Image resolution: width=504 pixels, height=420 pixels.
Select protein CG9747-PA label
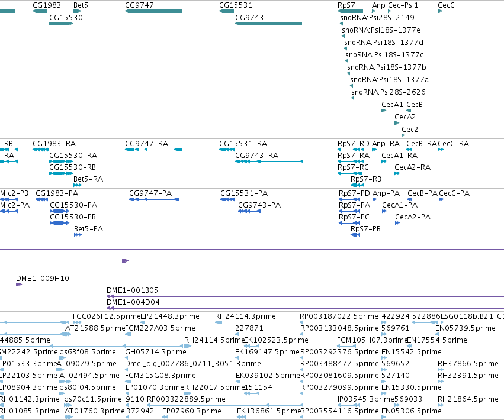click(x=150, y=193)
